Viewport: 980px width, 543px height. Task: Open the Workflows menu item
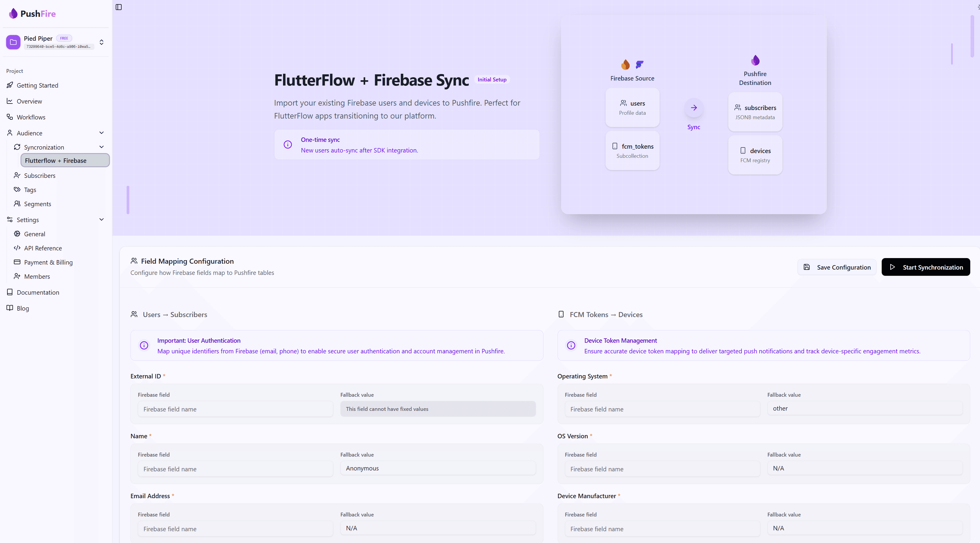click(x=31, y=117)
